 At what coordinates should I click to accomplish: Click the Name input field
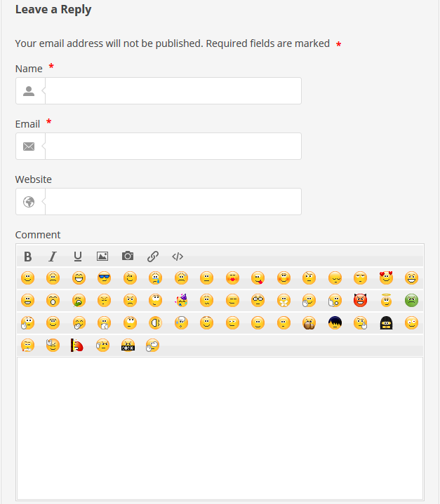point(173,90)
